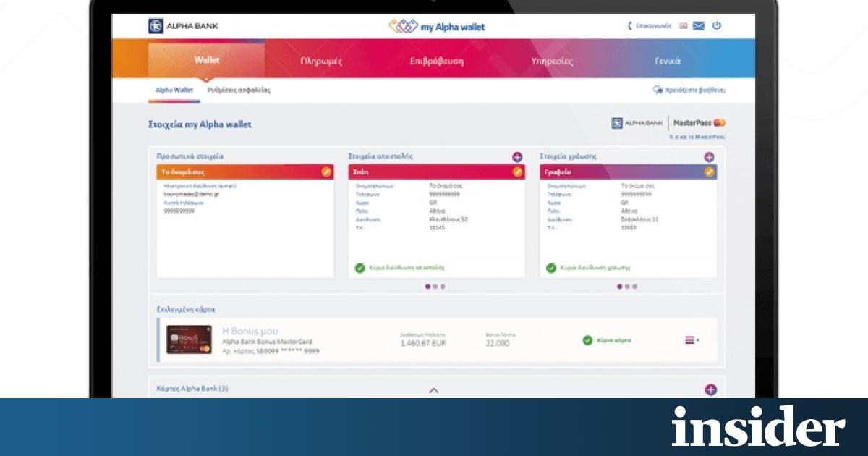The width and height of the screenshot is (868, 456).
Task: Select the third shipping address carousel dot
Action: tap(443, 287)
